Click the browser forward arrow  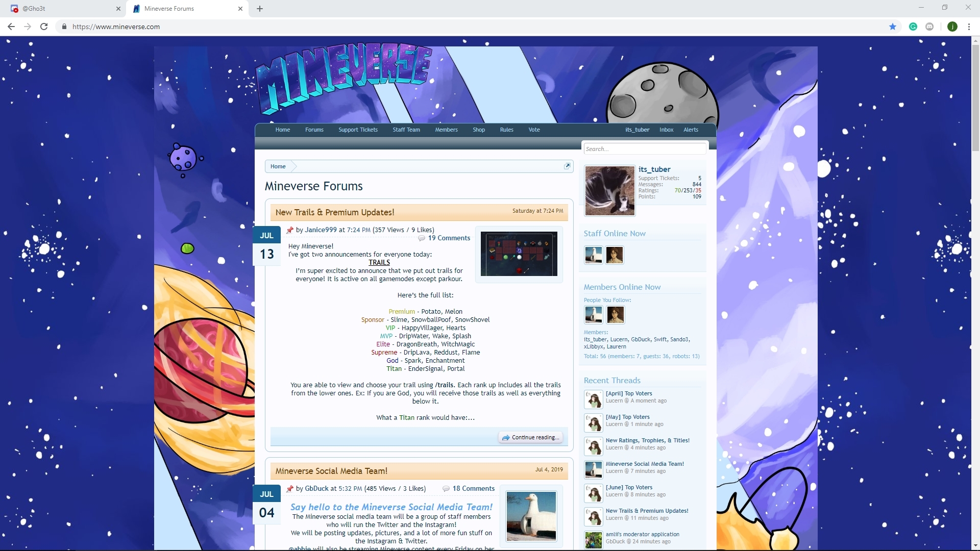tap(28, 27)
